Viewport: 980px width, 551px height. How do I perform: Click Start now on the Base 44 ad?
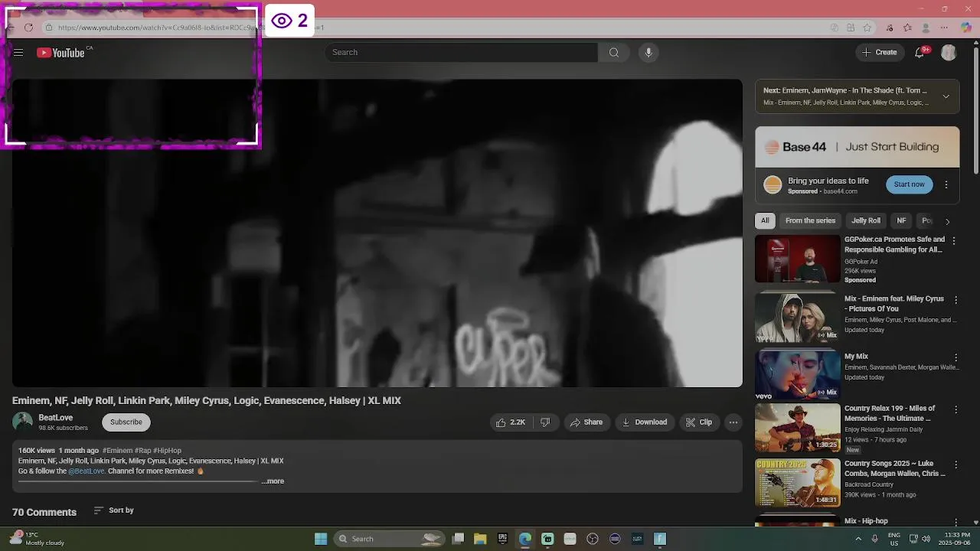(909, 184)
